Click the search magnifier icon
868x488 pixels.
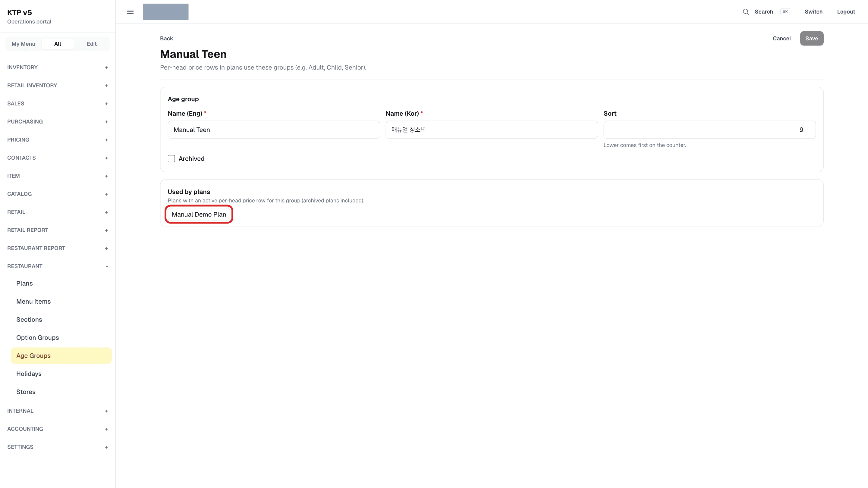click(x=746, y=12)
